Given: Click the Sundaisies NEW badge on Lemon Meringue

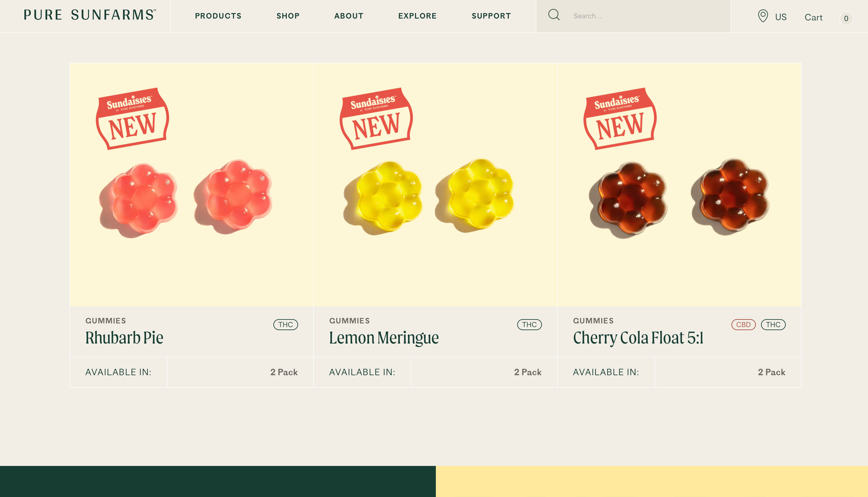Looking at the screenshot, I should [x=376, y=118].
